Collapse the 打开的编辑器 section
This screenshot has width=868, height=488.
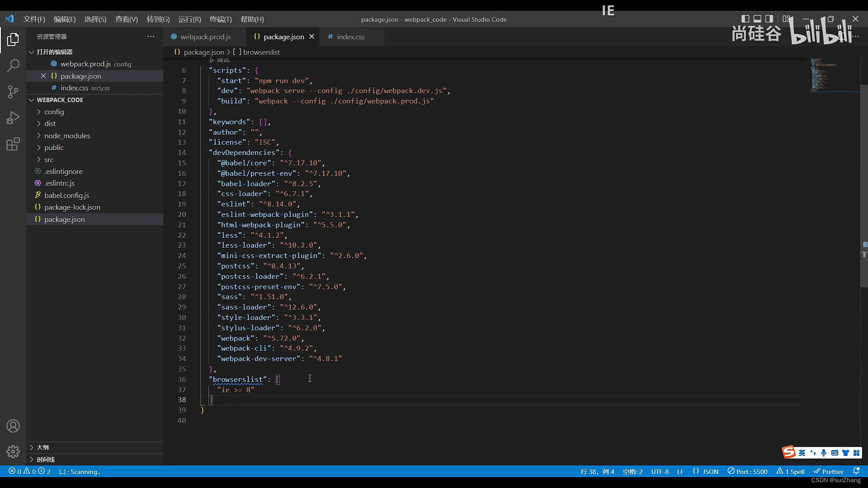coord(94,52)
